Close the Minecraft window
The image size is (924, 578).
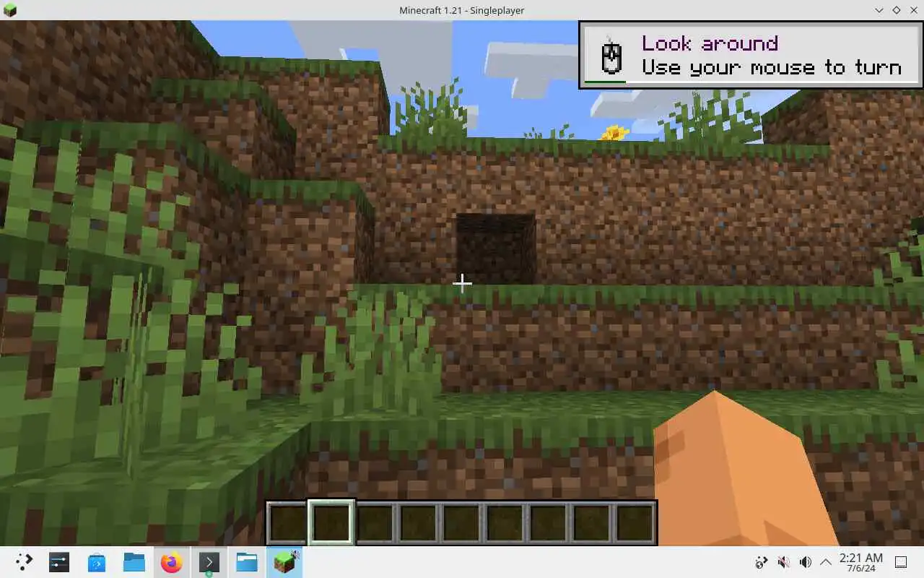[912, 10]
